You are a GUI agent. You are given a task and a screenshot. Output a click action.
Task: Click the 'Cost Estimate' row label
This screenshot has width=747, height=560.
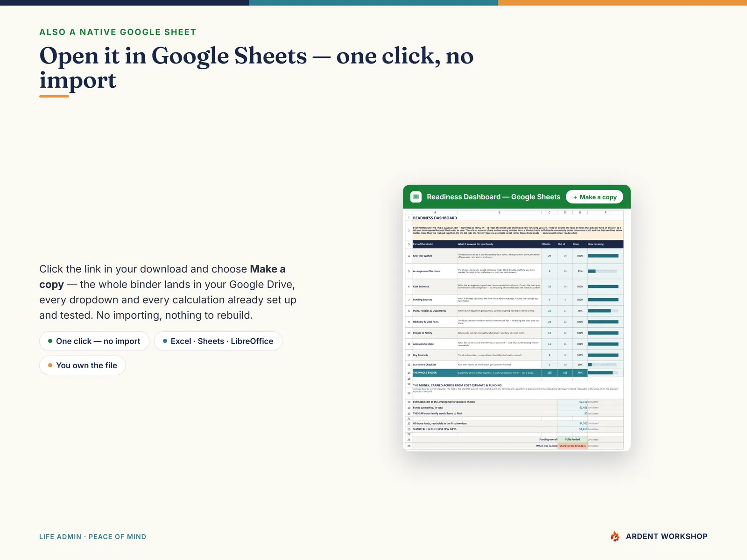421,287
